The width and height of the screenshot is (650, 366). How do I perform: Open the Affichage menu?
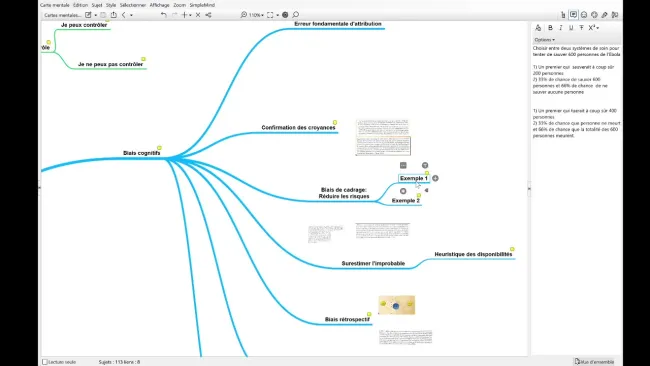click(160, 5)
